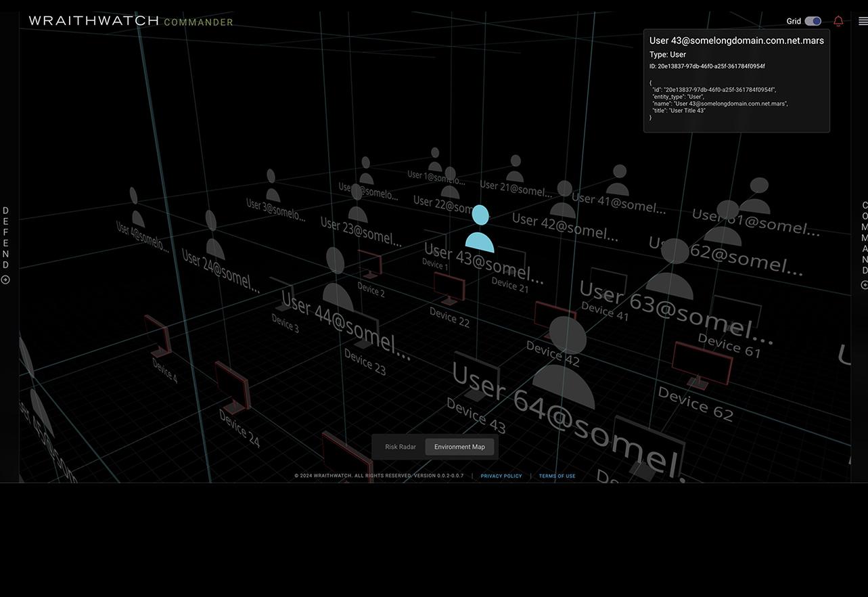Open the hamburger menu icon

tap(863, 21)
